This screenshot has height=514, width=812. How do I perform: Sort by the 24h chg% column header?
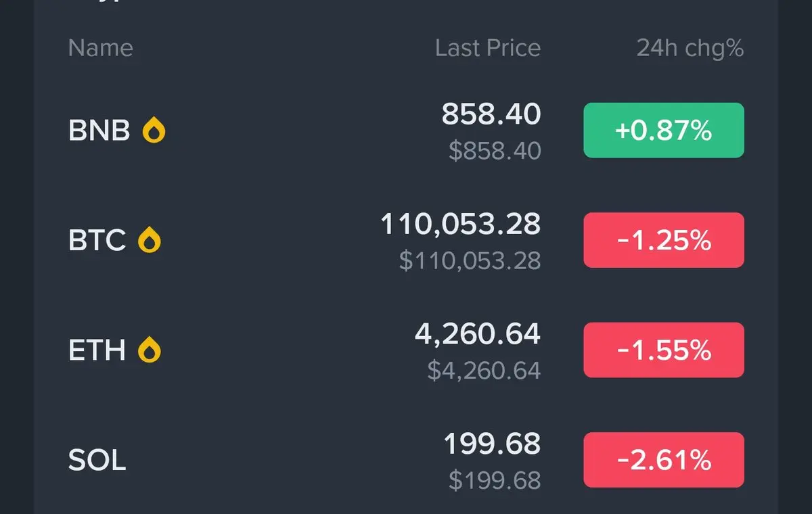[x=690, y=48]
